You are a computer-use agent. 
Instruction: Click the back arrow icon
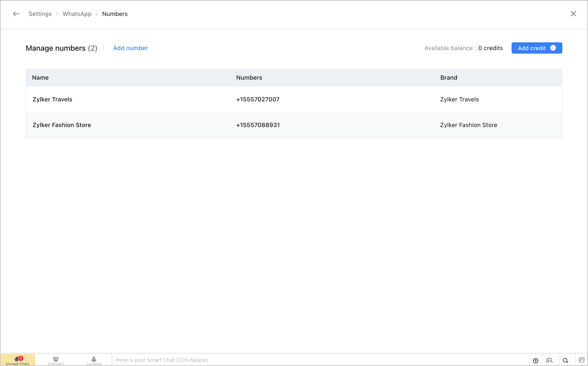click(x=16, y=14)
